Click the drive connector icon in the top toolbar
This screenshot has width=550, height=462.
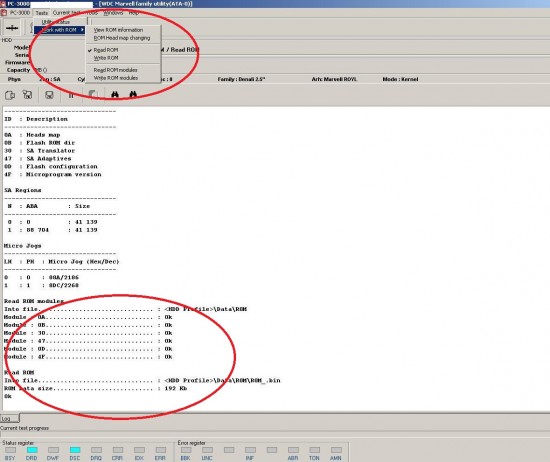12,28
